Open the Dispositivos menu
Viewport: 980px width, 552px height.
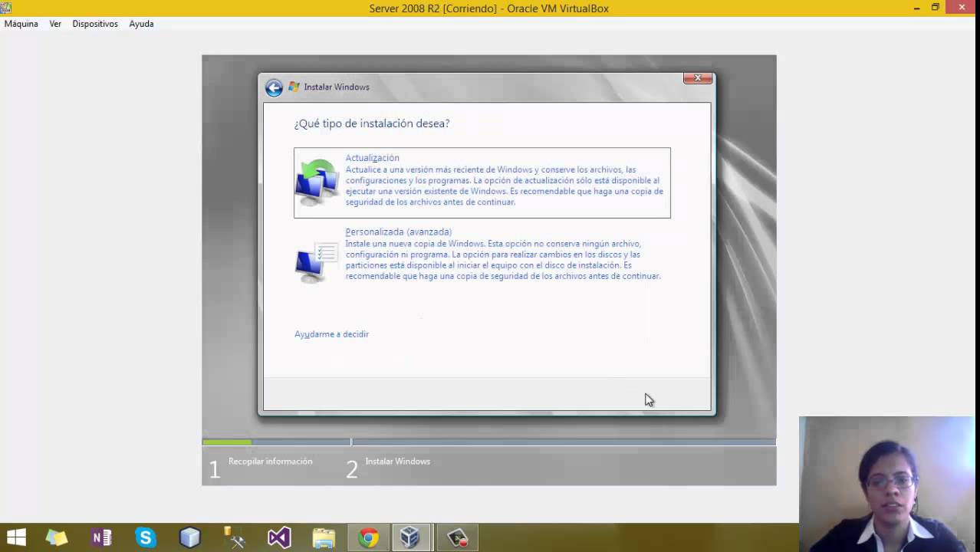point(95,24)
